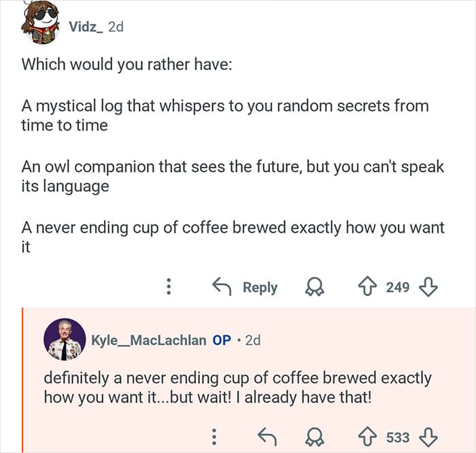The height and width of the screenshot is (453, 476).
Task: Click reply arrow on Kyle_MacLachlan's comment
Action: point(267,435)
